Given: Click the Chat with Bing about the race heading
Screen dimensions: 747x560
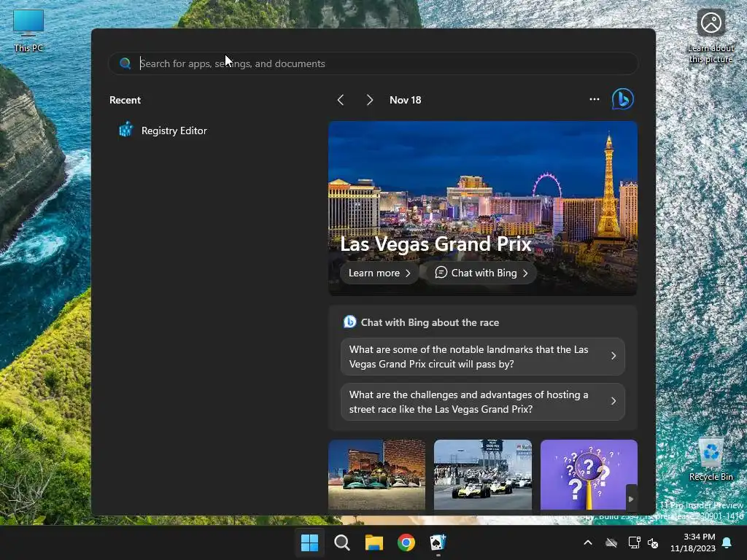Looking at the screenshot, I should point(430,322).
